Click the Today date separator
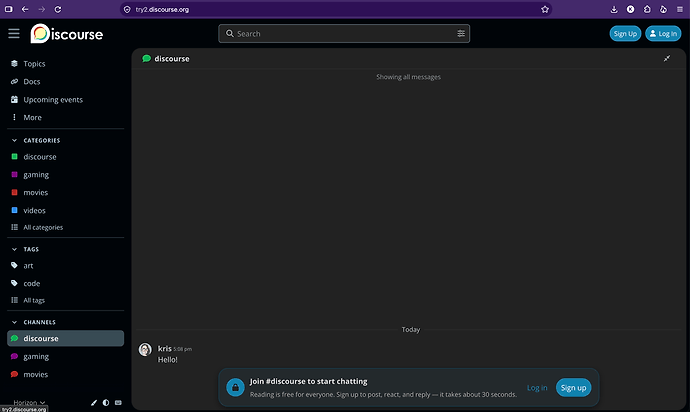Viewport: 690px width, 412px height. tap(411, 330)
